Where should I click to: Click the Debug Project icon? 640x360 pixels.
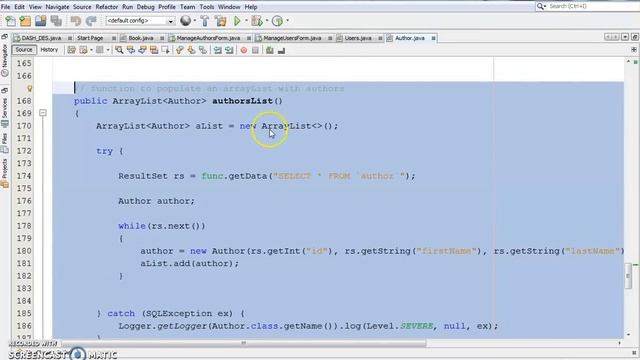pyautogui.click(x=257, y=21)
